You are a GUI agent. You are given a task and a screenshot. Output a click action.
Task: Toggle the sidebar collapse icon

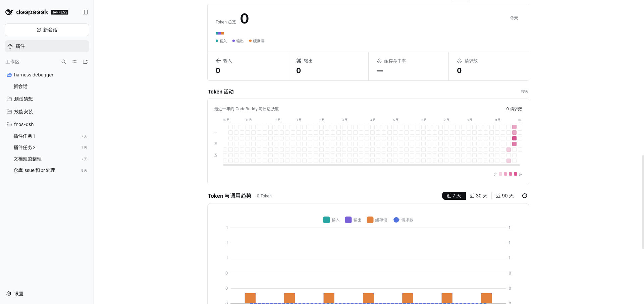[x=85, y=12]
